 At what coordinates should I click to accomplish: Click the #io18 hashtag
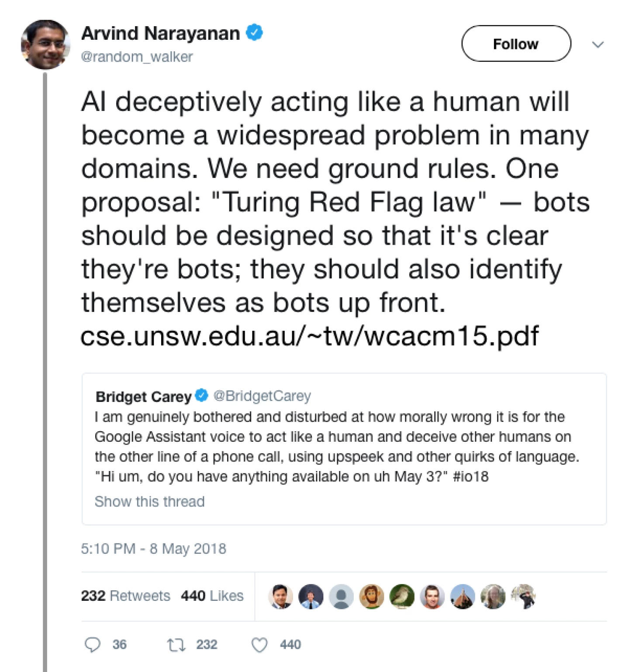(x=471, y=476)
